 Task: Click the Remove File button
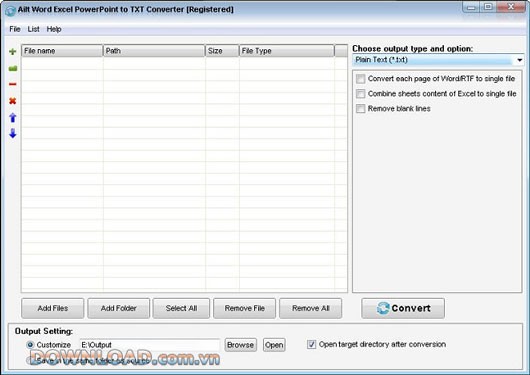click(244, 308)
